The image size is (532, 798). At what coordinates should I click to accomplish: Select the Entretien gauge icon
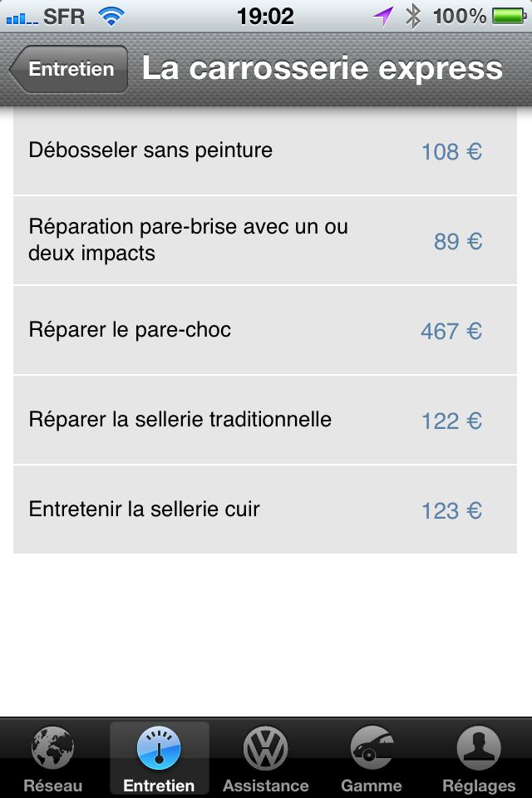point(159,748)
